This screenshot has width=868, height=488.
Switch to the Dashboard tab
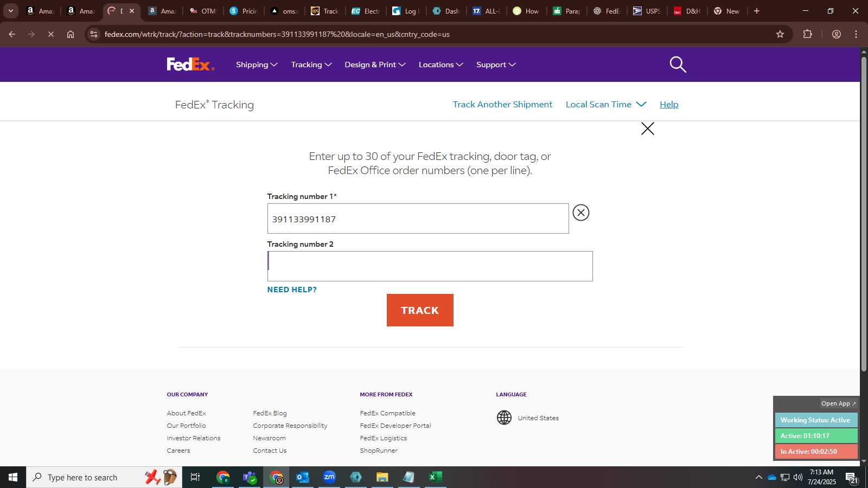click(446, 11)
